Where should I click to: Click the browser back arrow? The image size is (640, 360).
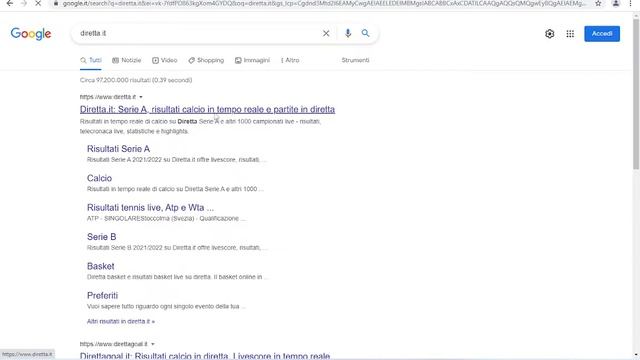click(x=10, y=3)
